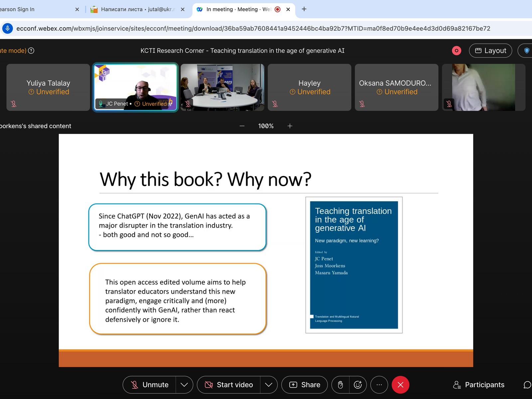Screen dimensions: 532x399
Task: Expand the audio options arrow next to Unmute
Action: click(184, 385)
